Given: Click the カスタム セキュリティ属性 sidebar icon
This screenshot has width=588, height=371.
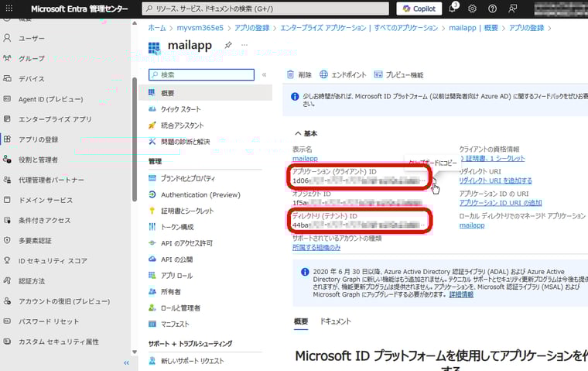Looking at the screenshot, I should pos(7,342).
